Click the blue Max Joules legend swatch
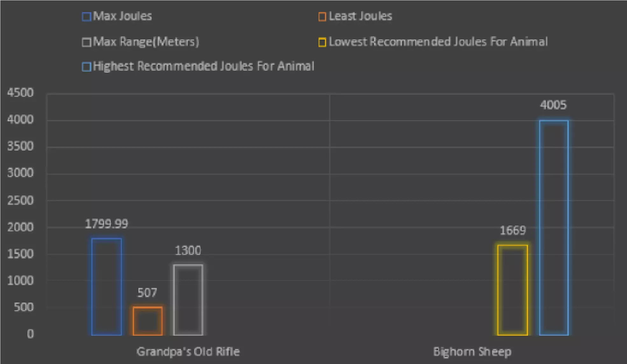The image size is (627, 364). 86,17
